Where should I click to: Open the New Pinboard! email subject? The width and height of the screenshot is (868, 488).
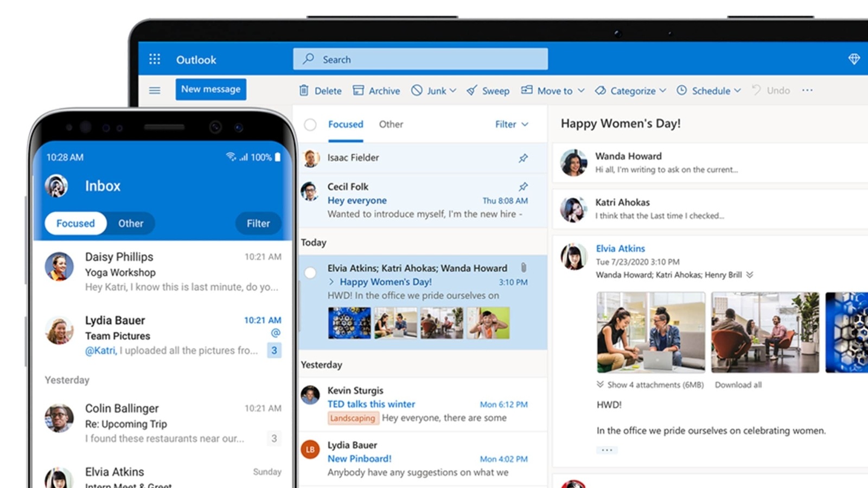[359, 459]
